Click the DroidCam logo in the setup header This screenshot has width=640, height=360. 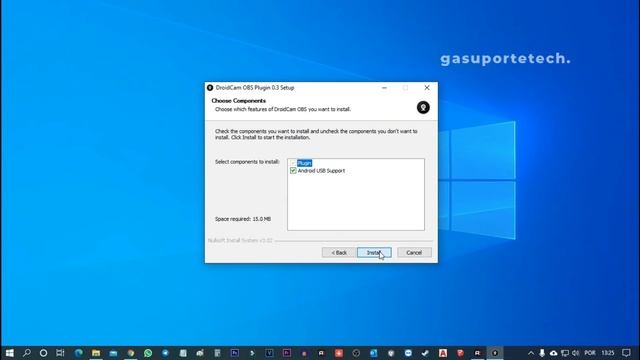(x=423, y=107)
